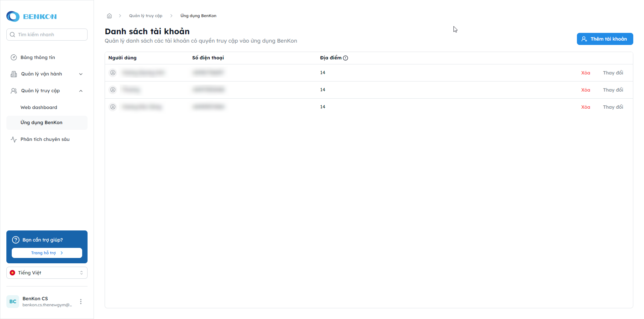
Task: Open Trang hỗ trợ support page
Action: (x=47, y=253)
